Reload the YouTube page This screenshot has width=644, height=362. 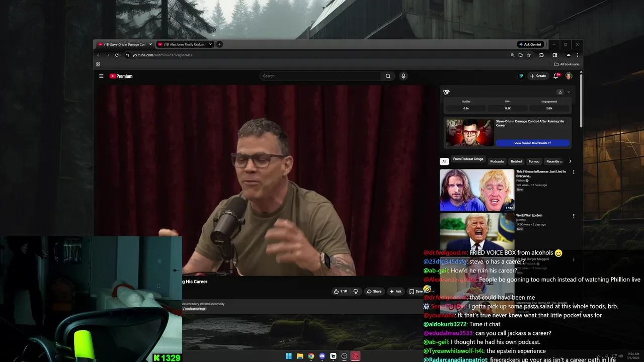click(x=117, y=55)
